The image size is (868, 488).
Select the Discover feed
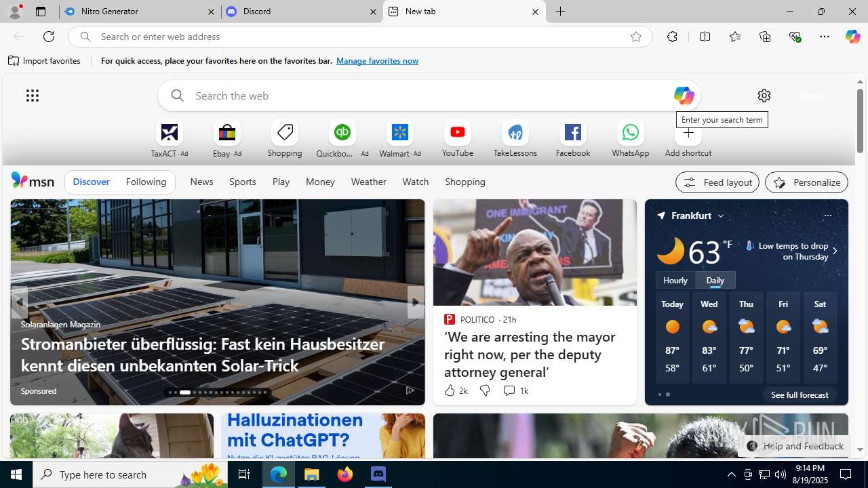pyautogui.click(x=91, y=182)
